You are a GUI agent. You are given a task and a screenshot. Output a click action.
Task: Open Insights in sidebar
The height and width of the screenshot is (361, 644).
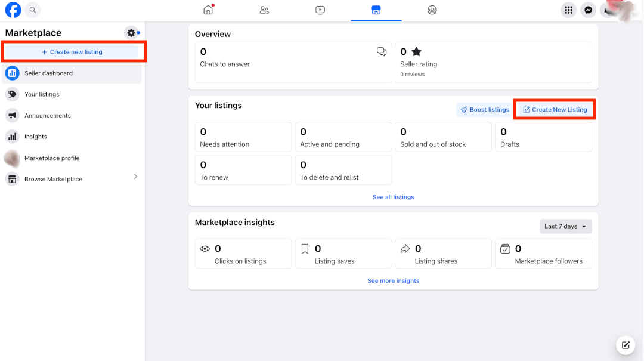[72, 137]
